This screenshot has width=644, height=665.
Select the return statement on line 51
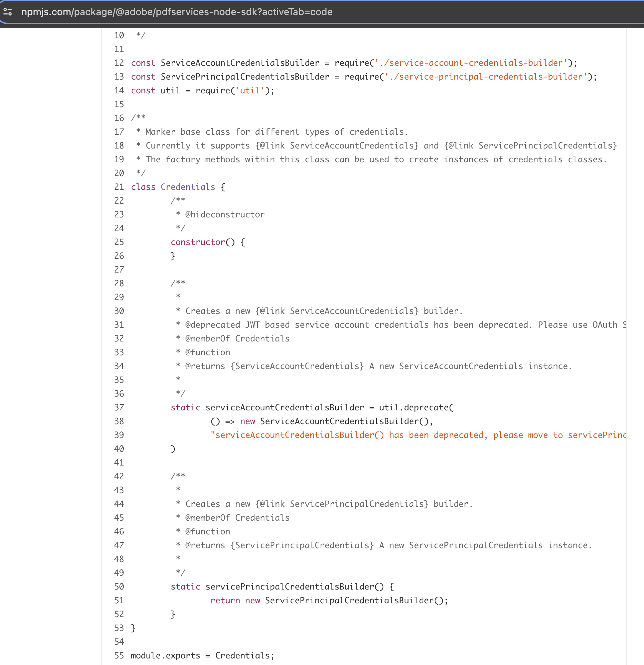pyautogui.click(x=328, y=600)
